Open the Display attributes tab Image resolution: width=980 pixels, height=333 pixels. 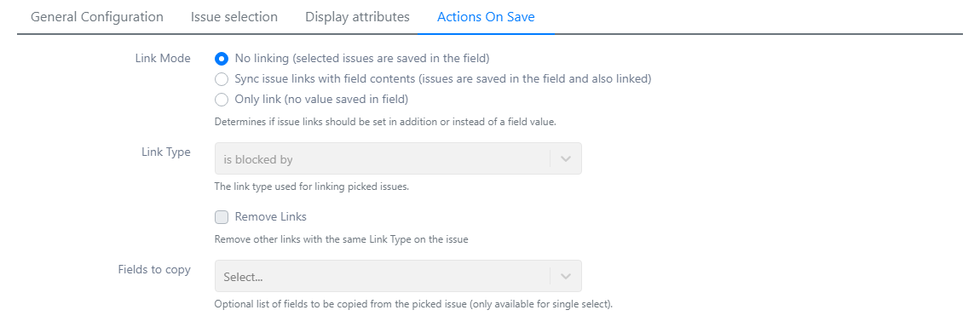358,17
